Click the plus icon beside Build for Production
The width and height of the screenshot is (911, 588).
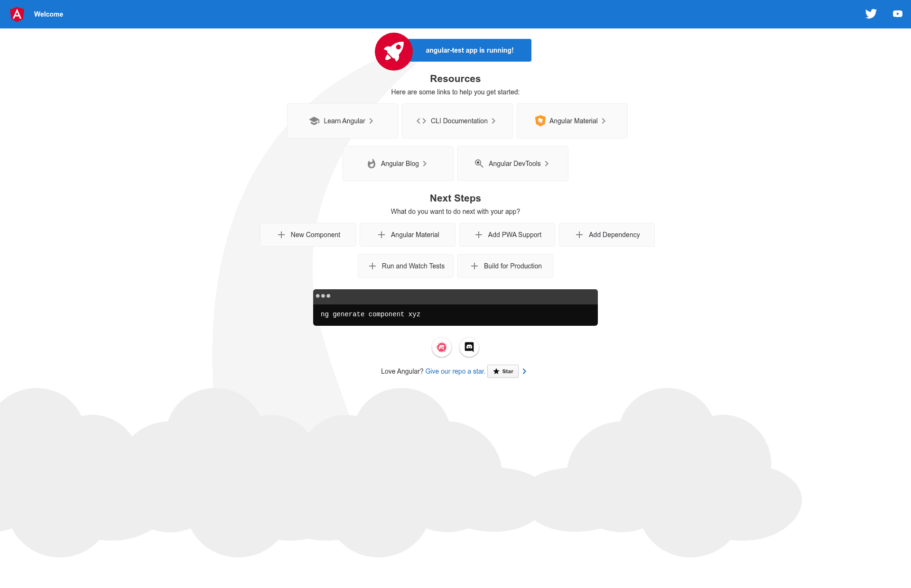pos(474,266)
